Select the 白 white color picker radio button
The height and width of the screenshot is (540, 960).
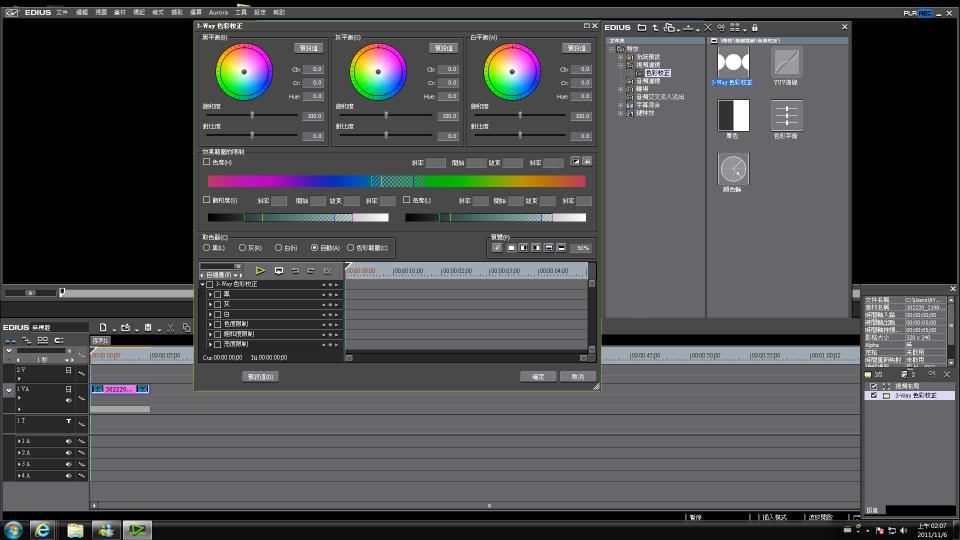coord(279,247)
